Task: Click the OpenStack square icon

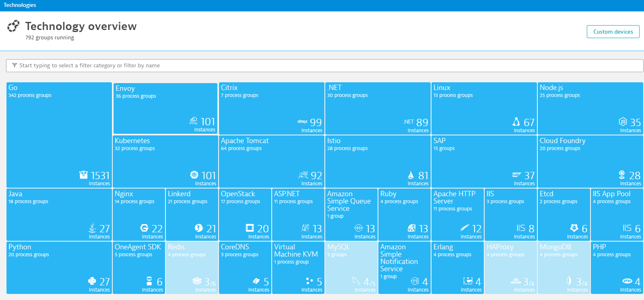Action: (x=250, y=228)
